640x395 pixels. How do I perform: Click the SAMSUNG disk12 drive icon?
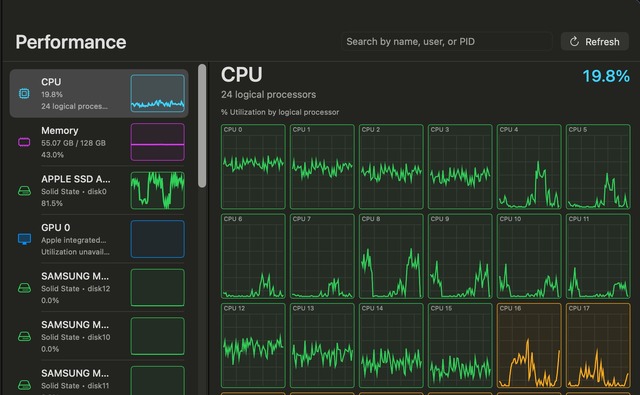coord(24,288)
